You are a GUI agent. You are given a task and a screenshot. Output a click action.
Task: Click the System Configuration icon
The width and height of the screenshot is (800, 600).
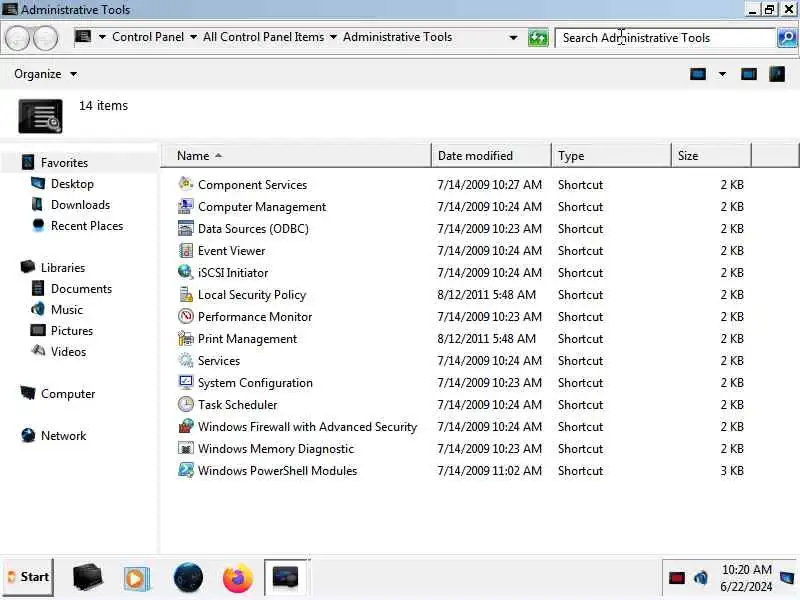click(186, 382)
